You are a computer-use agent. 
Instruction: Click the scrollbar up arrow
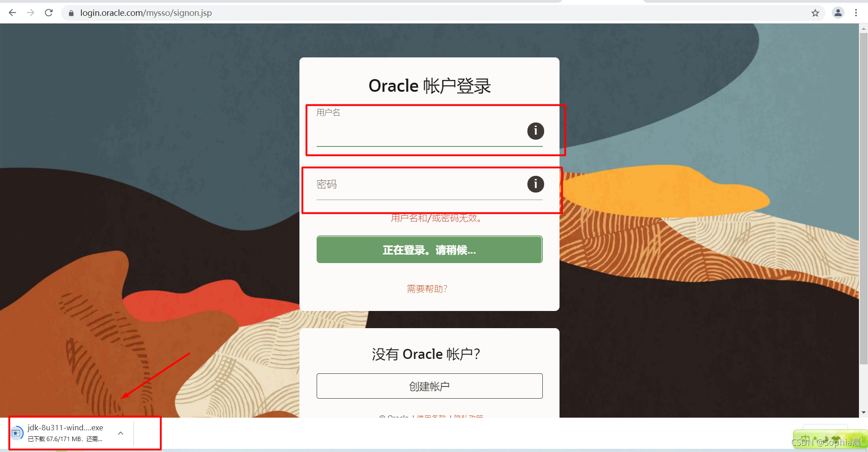[x=863, y=28]
